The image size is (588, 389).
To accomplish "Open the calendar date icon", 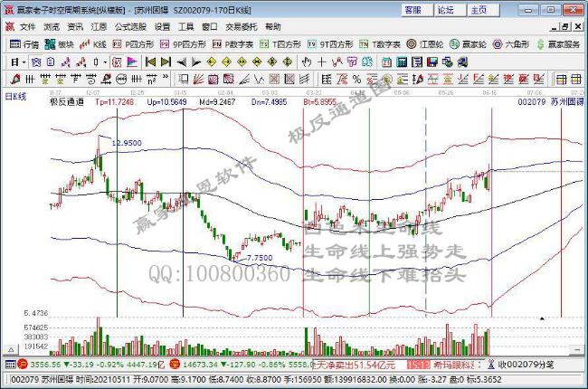I will (386, 62).
